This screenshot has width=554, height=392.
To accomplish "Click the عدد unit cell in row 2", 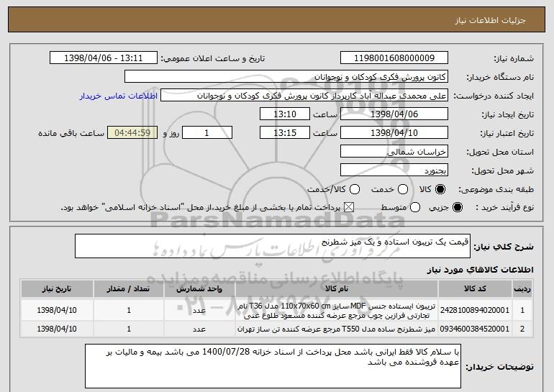I will [x=199, y=329].
